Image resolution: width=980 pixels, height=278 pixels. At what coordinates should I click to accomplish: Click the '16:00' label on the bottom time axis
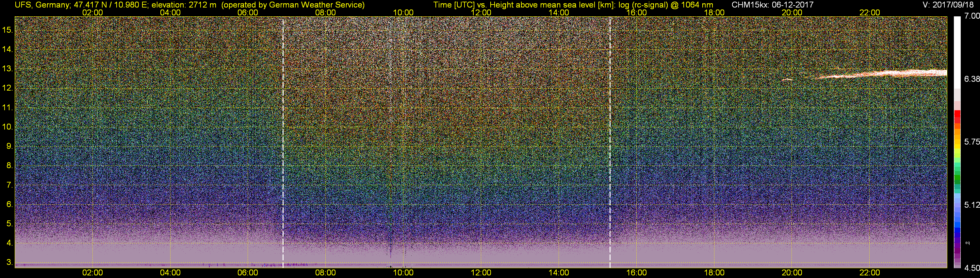pos(636,273)
